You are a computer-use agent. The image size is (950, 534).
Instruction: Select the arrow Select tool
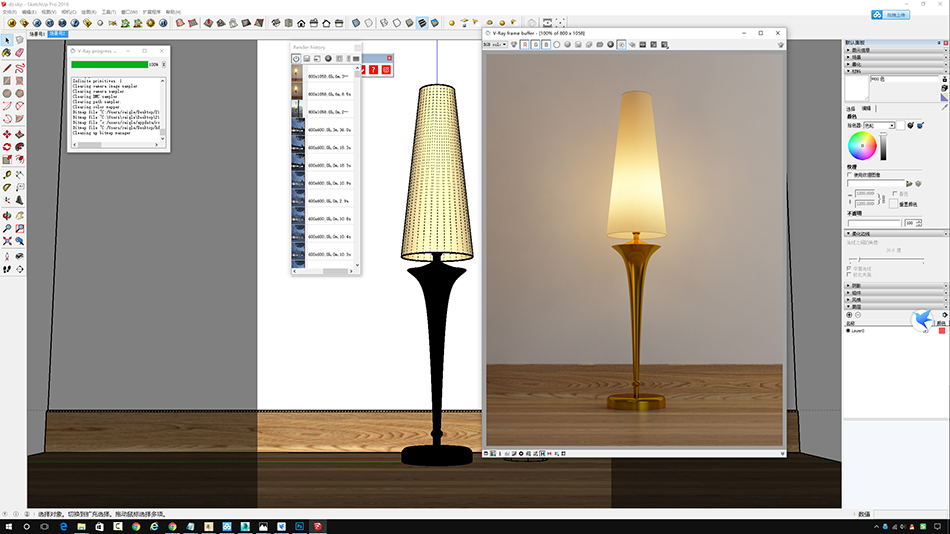pyautogui.click(x=7, y=40)
